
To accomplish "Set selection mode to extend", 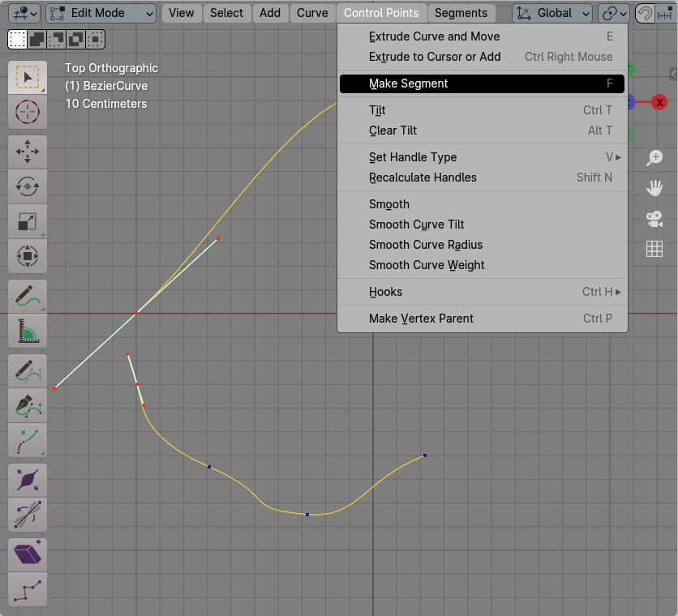I will pos(37,40).
